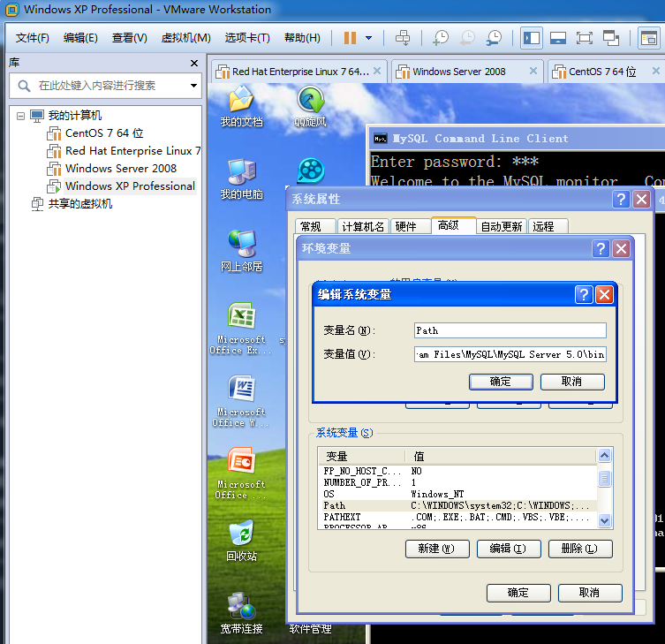
Task: Click the 宽带连接 desktop icon
Action: pos(241,613)
